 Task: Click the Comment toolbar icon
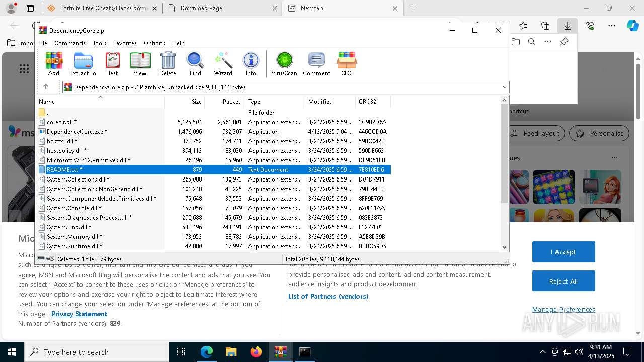[316, 64]
